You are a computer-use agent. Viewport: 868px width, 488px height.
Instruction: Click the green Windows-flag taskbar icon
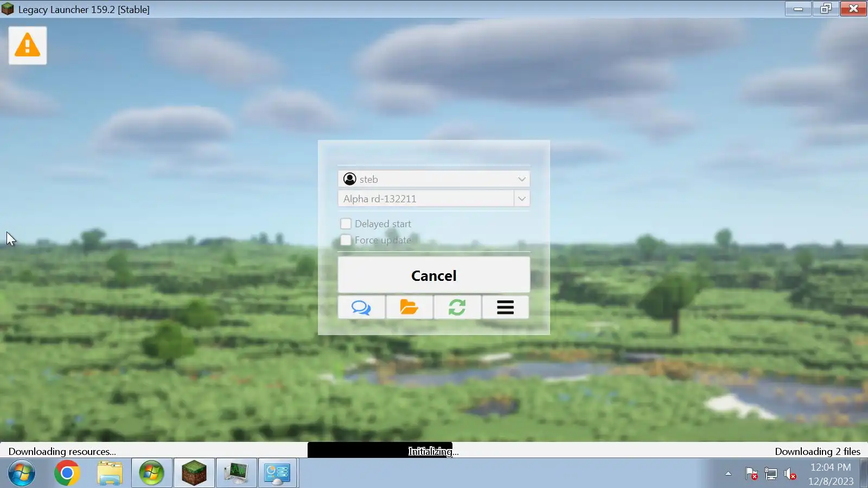tap(152, 473)
